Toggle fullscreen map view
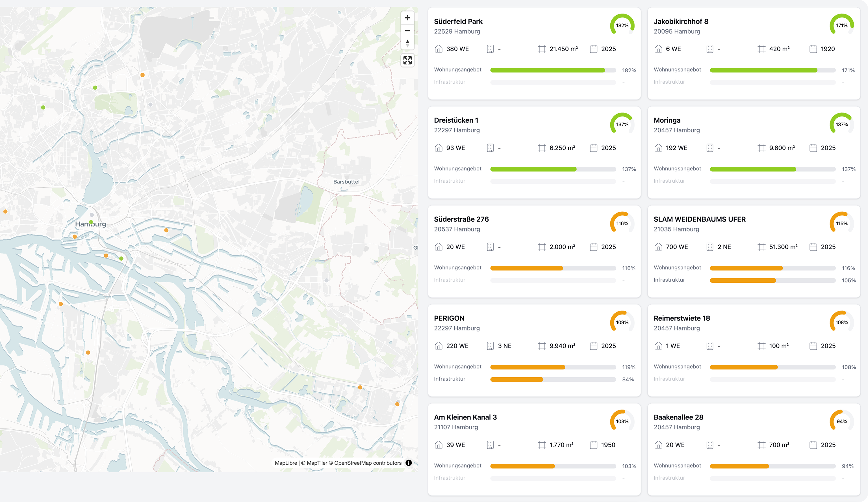This screenshot has height=502, width=868. [407, 60]
